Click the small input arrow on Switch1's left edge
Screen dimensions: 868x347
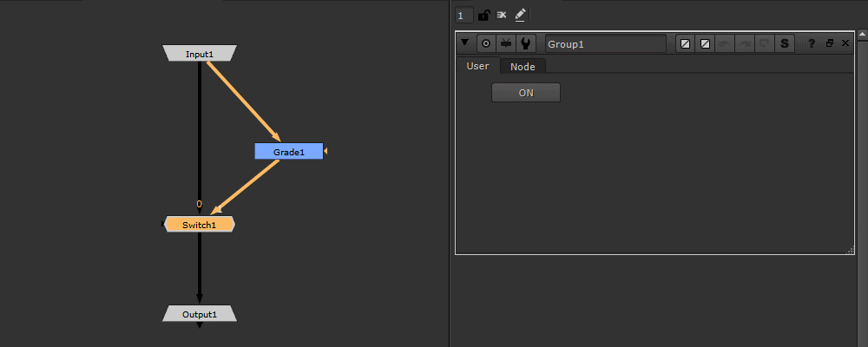tap(163, 224)
